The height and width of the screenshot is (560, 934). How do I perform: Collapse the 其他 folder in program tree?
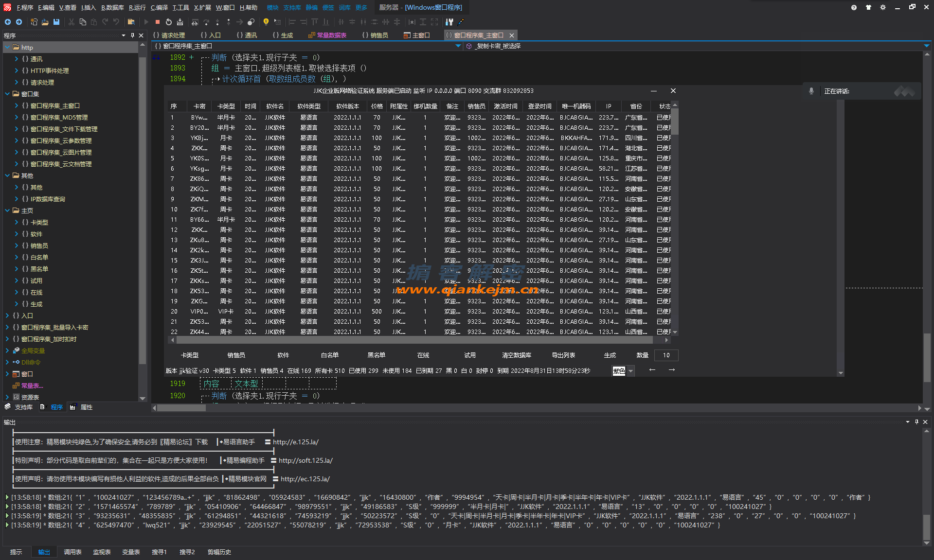[7, 175]
